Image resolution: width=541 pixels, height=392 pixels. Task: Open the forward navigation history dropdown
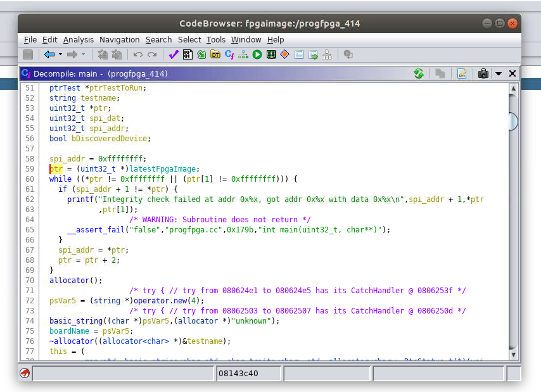(83, 54)
